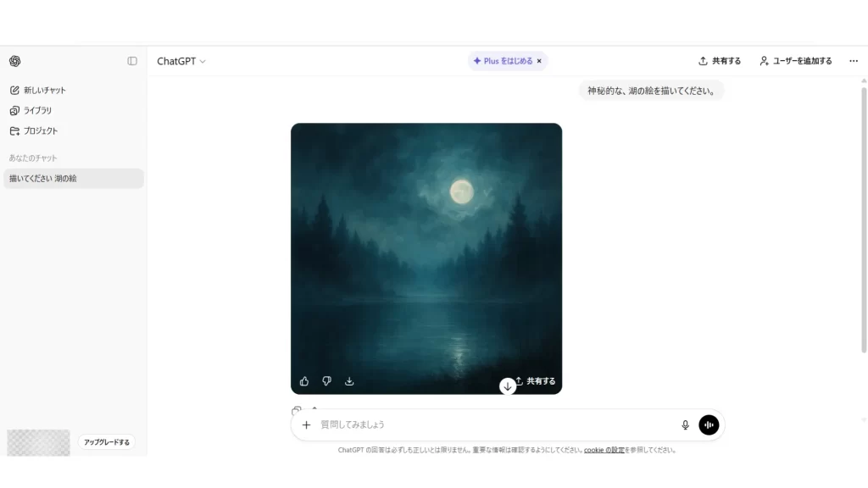
Task: Click ユーザーを追加する button
Action: point(796,61)
